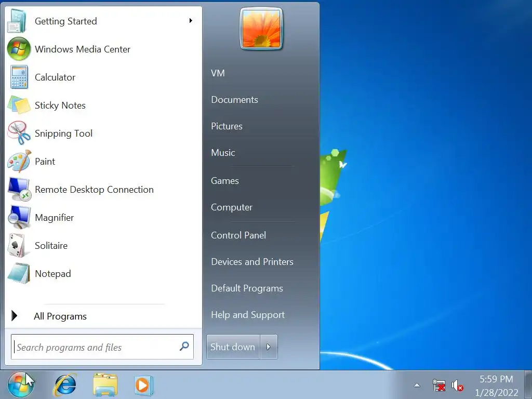Open the Control Panel link

pos(238,235)
